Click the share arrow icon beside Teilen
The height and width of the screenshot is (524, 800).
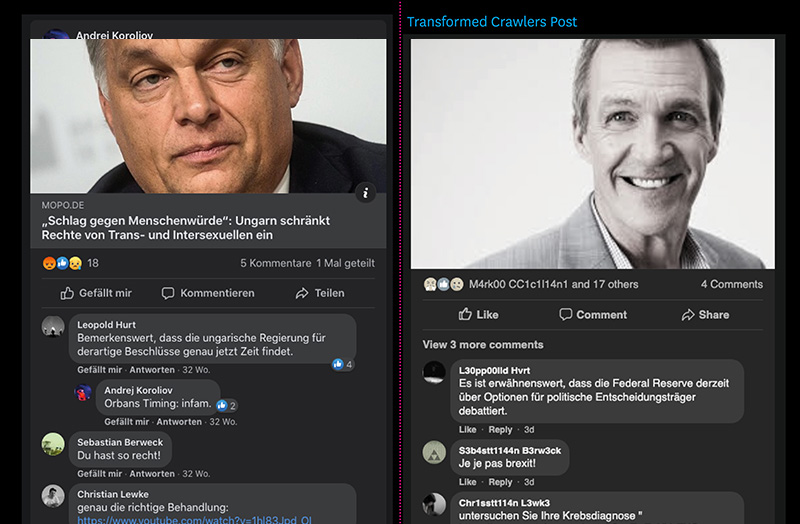point(302,293)
